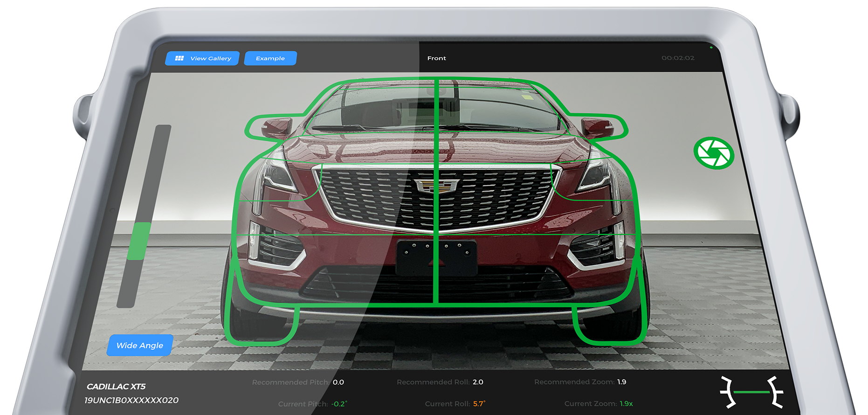Click Recommended Pitch value 0.0
868x415 pixels.
(x=338, y=382)
